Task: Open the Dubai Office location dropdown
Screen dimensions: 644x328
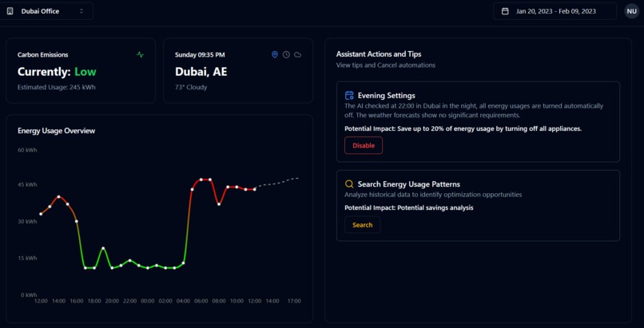Action: click(46, 11)
